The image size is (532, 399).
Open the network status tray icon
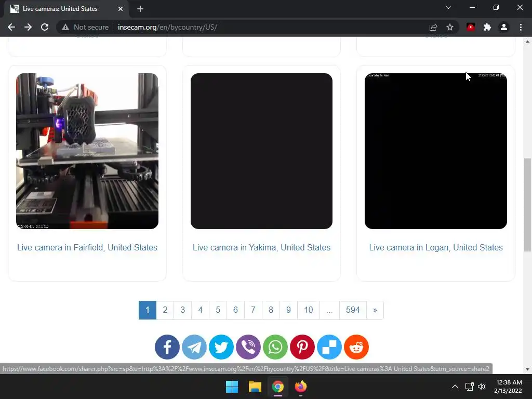469,387
